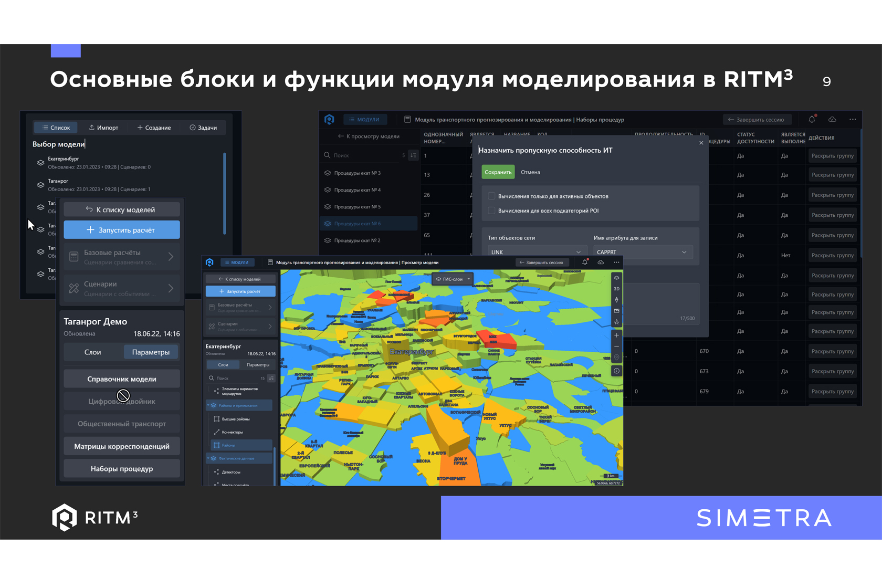
Task: Open МОДУЛИ menu in the procedure sets window
Action: 364,120
